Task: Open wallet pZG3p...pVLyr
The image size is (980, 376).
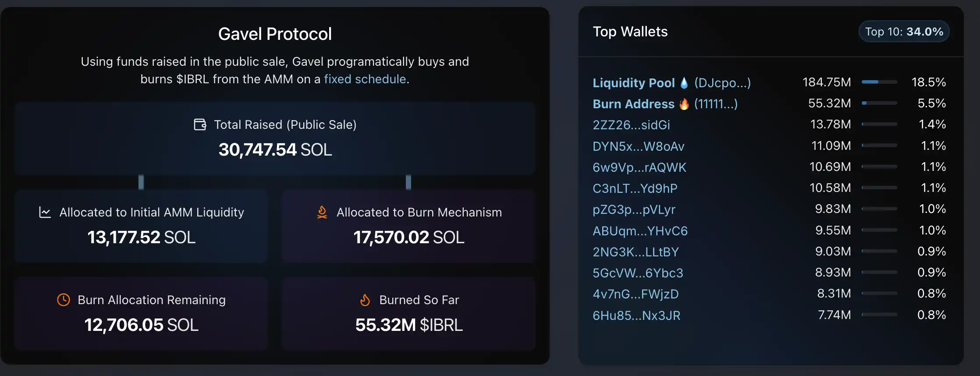Action: click(x=634, y=209)
